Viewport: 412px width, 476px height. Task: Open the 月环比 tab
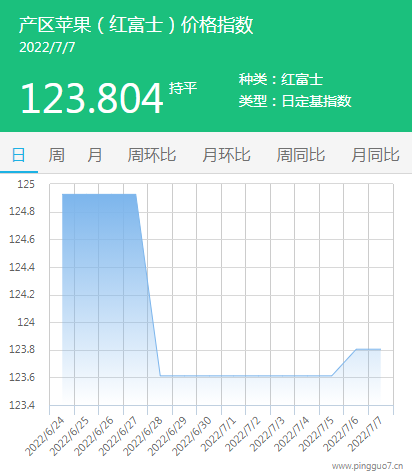226,155
